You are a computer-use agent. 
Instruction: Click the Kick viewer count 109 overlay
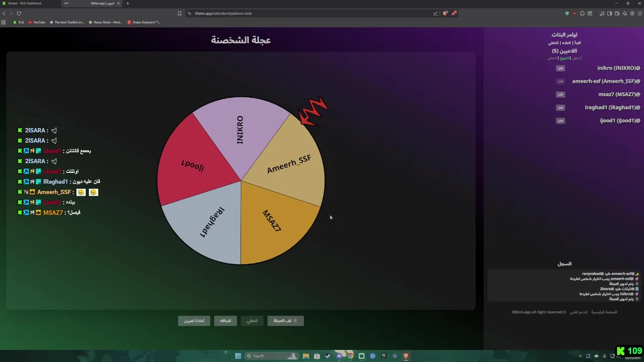[x=629, y=350]
